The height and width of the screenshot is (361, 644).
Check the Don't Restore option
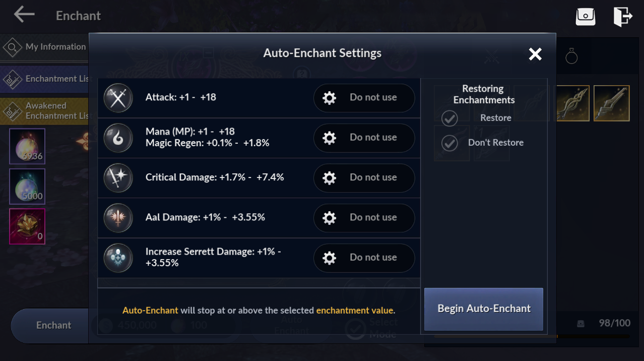click(x=449, y=143)
